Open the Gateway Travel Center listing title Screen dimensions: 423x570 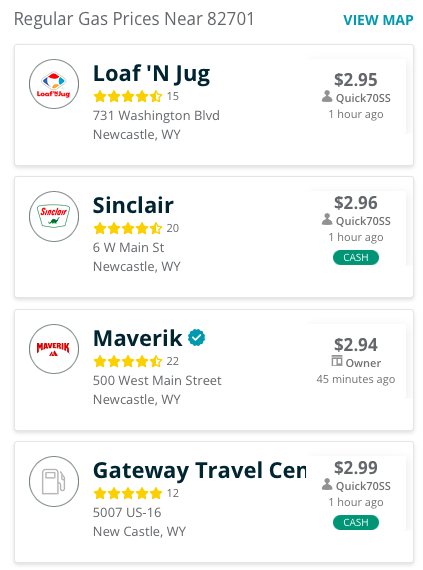tap(200, 471)
